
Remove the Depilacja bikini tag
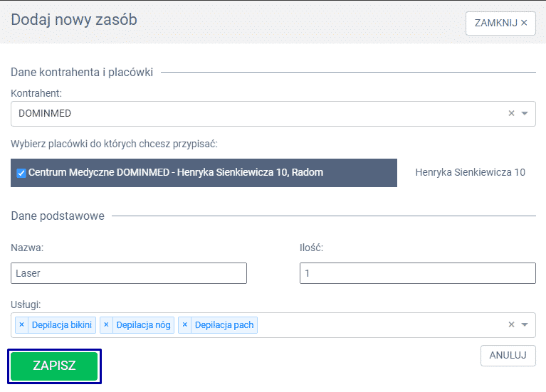click(x=21, y=325)
